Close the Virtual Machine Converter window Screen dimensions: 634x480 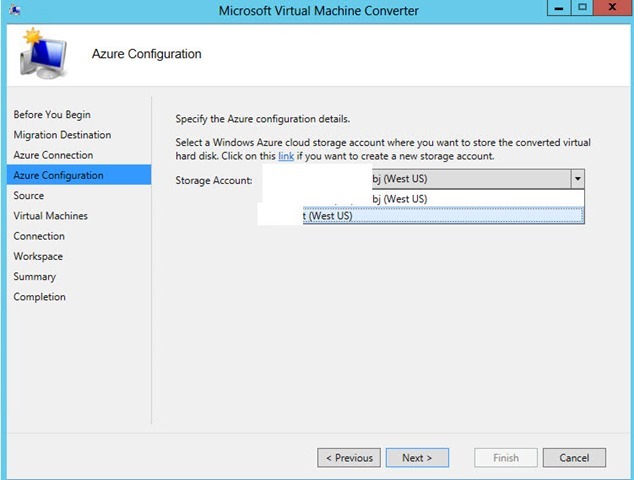pyautogui.click(x=612, y=8)
